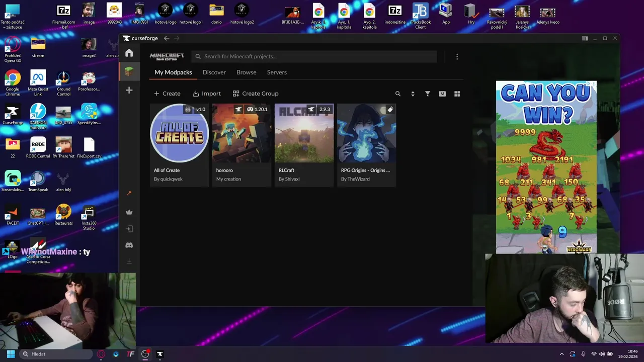Screen dimensions: 644x362
Task: Open the CurseForge premium crown icon
Action: click(x=129, y=212)
